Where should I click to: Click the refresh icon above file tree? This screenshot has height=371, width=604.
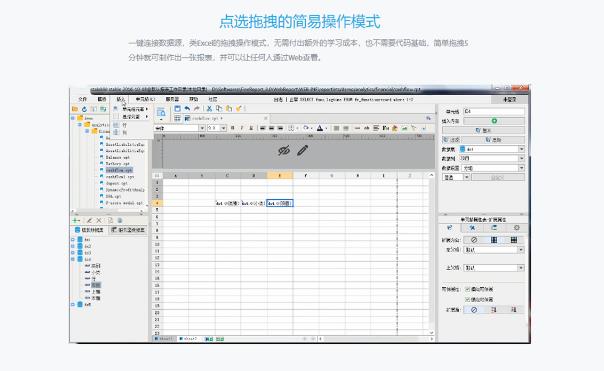[x=84, y=109]
